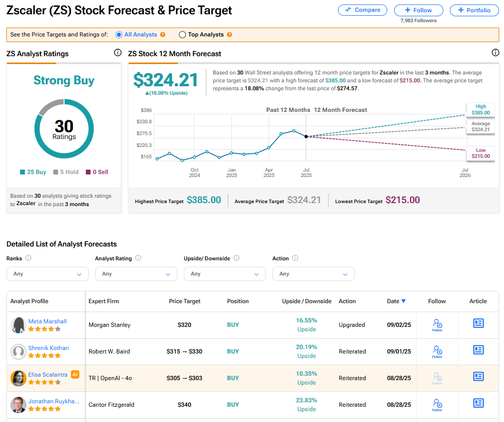Open article icon for Meta Marshall row
The width and height of the screenshot is (504, 422).
coord(478,323)
